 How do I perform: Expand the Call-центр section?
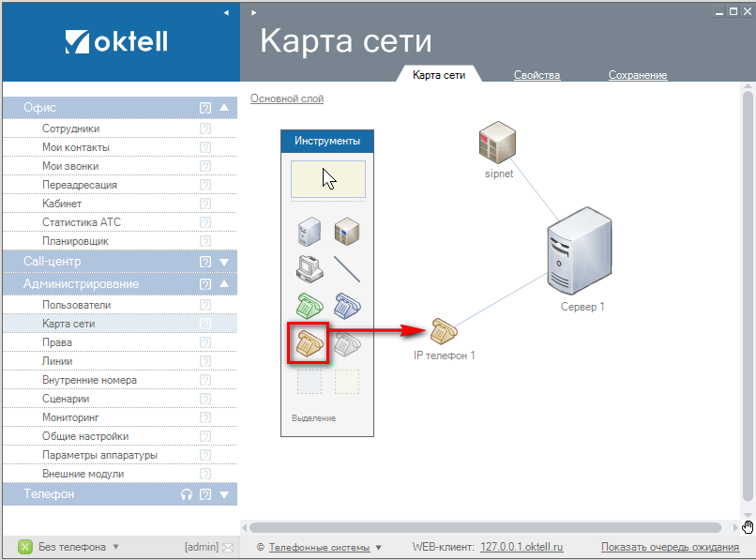(x=224, y=262)
